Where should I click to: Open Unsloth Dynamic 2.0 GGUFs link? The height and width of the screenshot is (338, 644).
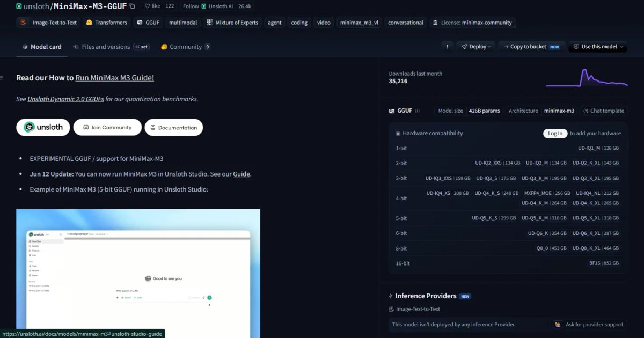click(65, 99)
